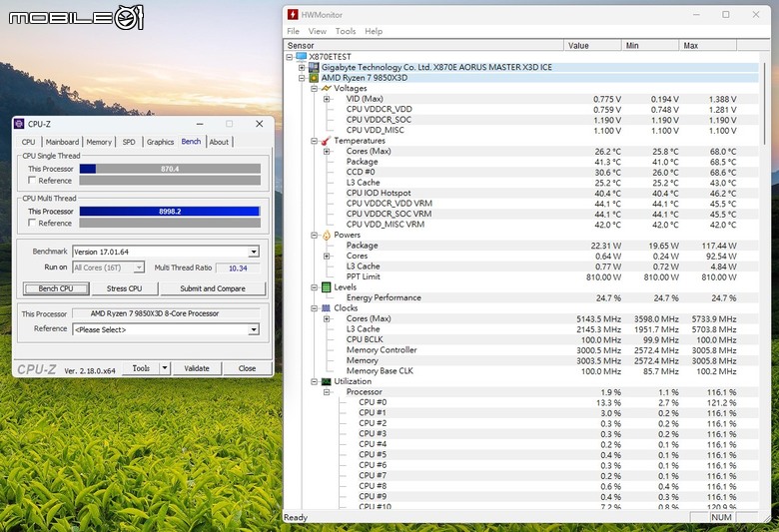Expand the Cores (Max) clocks row

327,319
